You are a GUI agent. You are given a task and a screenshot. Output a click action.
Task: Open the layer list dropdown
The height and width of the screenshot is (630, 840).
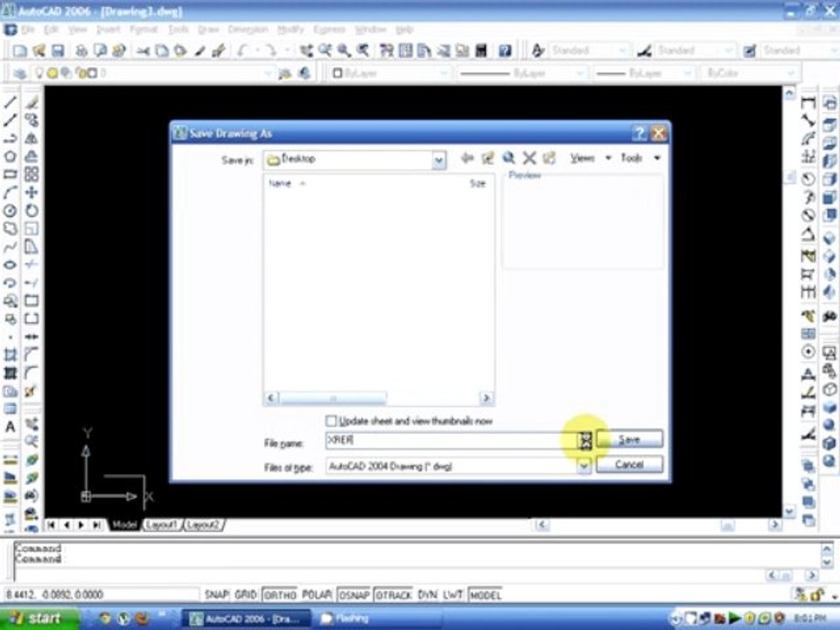[x=269, y=73]
